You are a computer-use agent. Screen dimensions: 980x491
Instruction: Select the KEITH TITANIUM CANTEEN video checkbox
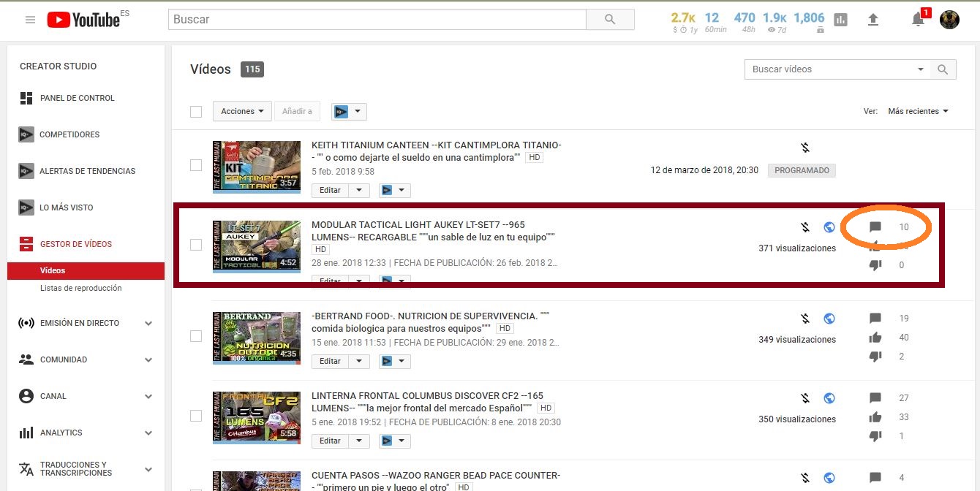196,165
